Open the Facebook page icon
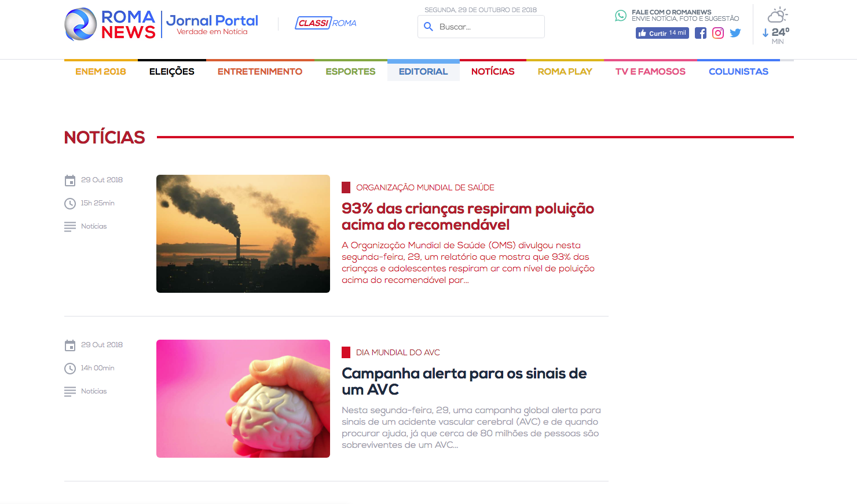The image size is (857, 504). [x=701, y=33]
